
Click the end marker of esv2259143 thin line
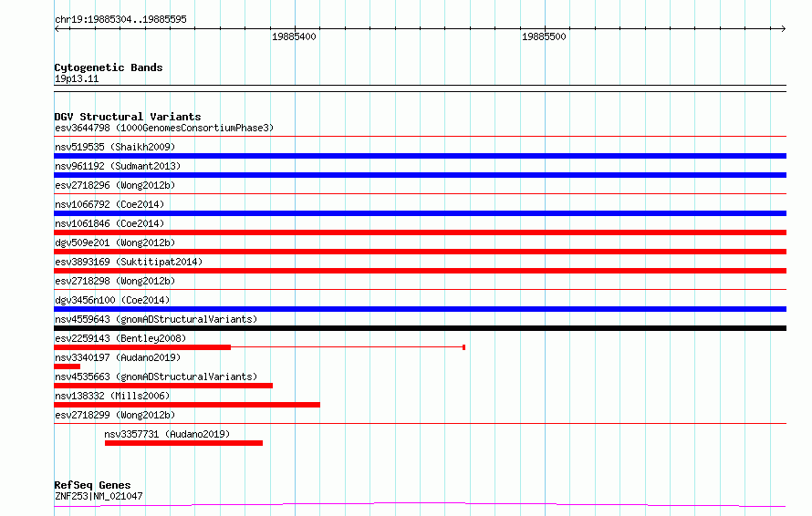click(x=464, y=347)
